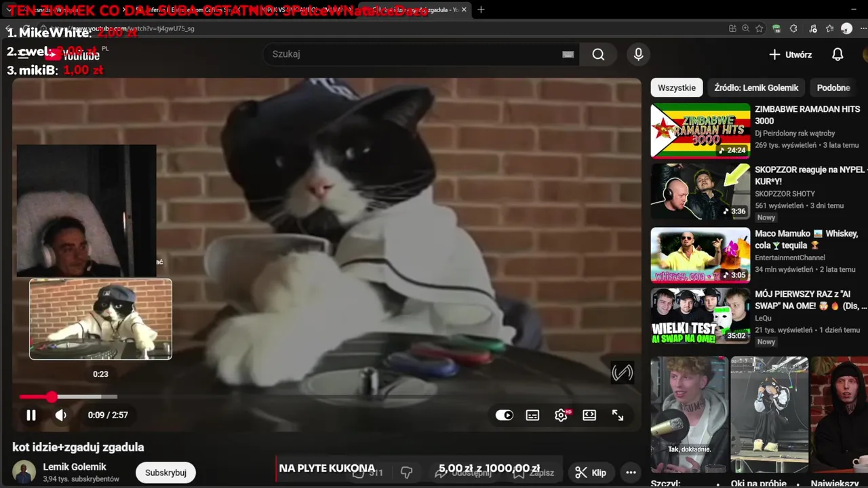Create a clip with the Klip button
This screenshot has height=488, width=868.
pos(590,472)
